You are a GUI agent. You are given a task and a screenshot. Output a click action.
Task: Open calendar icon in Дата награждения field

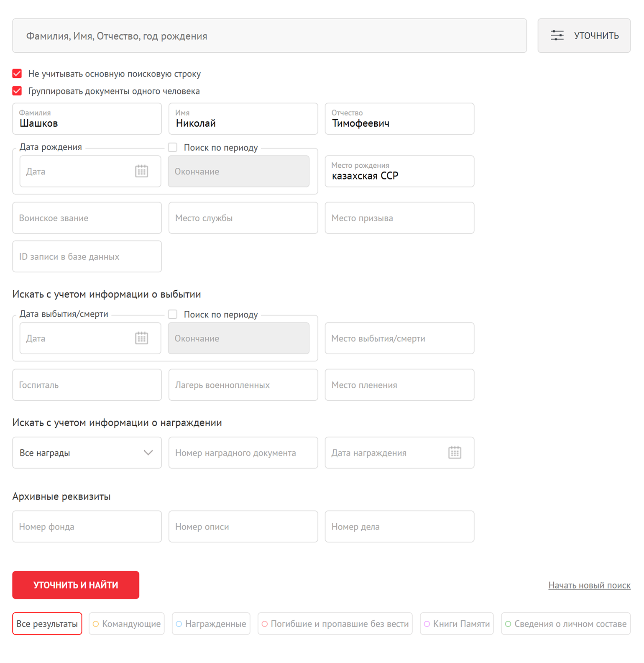pyautogui.click(x=455, y=453)
